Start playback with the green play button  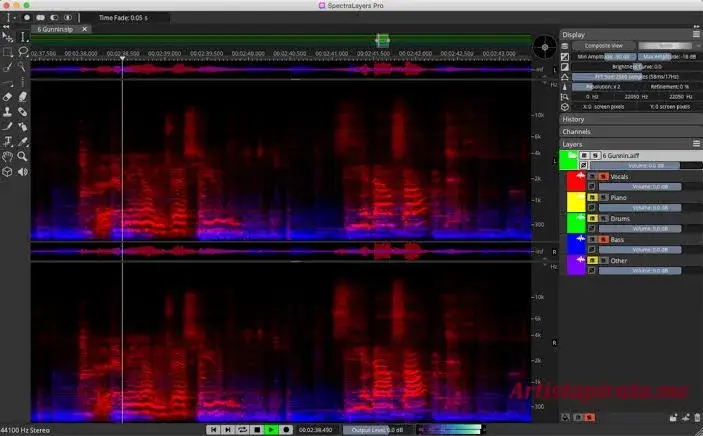[x=271, y=430]
